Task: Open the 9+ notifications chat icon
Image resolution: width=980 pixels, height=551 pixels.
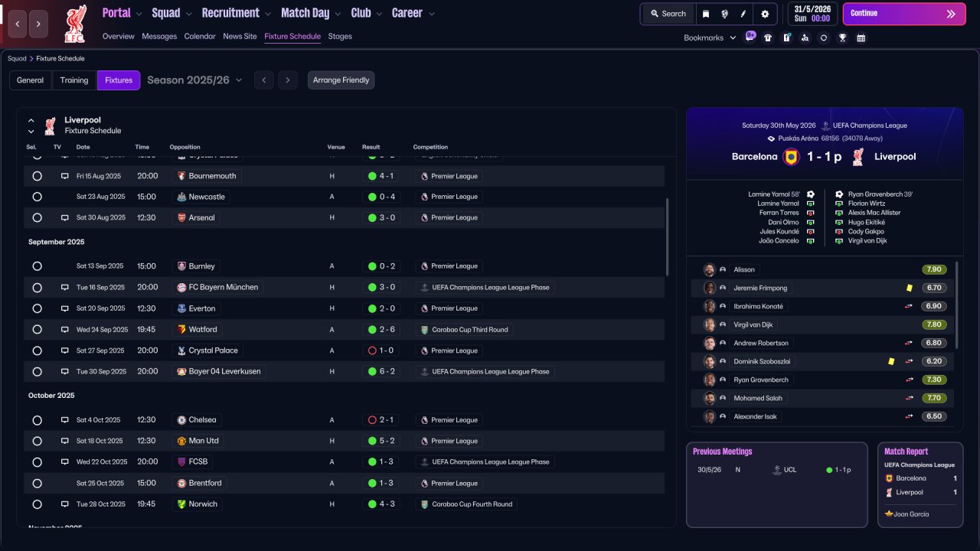Action: tap(750, 36)
